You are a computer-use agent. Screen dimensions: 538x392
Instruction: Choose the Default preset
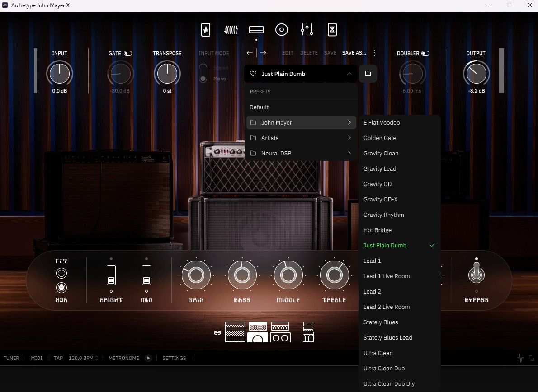pyautogui.click(x=301, y=107)
